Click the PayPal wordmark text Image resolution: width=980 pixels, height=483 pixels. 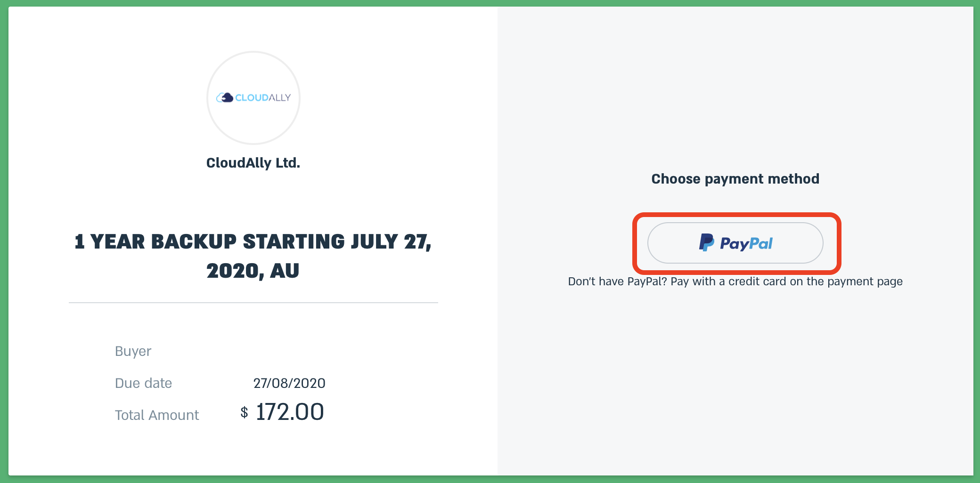click(x=746, y=243)
